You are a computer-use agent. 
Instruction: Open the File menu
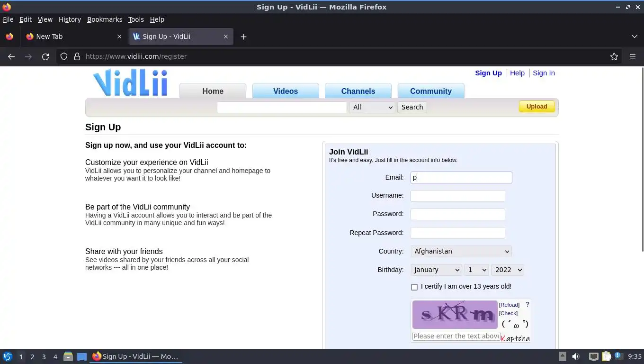point(8,19)
